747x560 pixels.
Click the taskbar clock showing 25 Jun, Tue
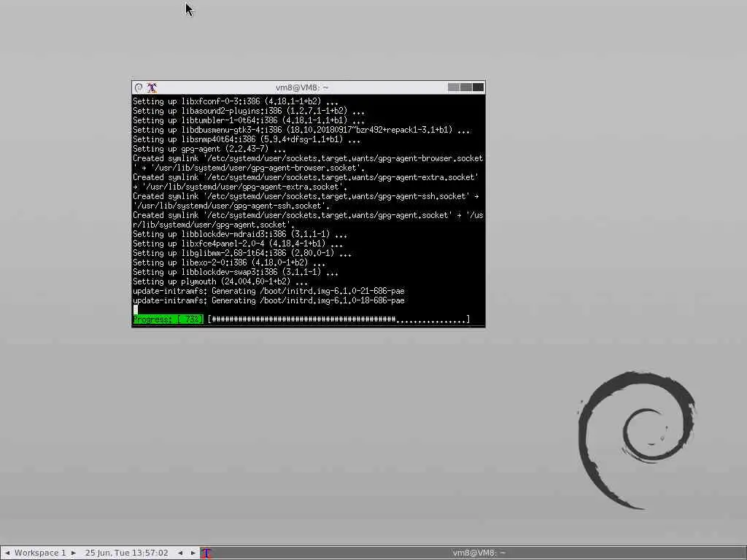[x=127, y=553]
